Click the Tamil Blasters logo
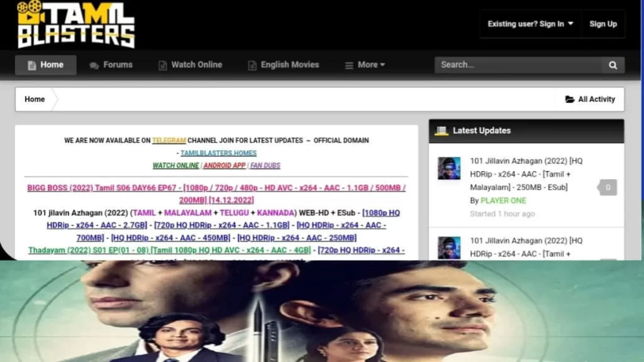This screenshot has width=644, height=362. 76,25
